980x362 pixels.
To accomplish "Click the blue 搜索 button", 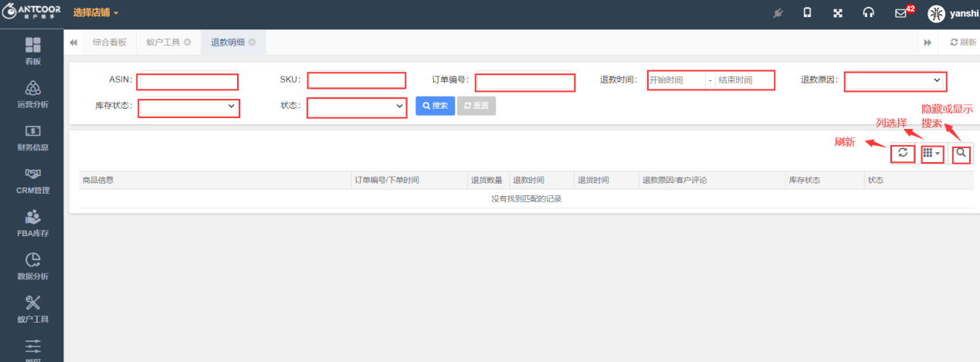I will point(435,106).
